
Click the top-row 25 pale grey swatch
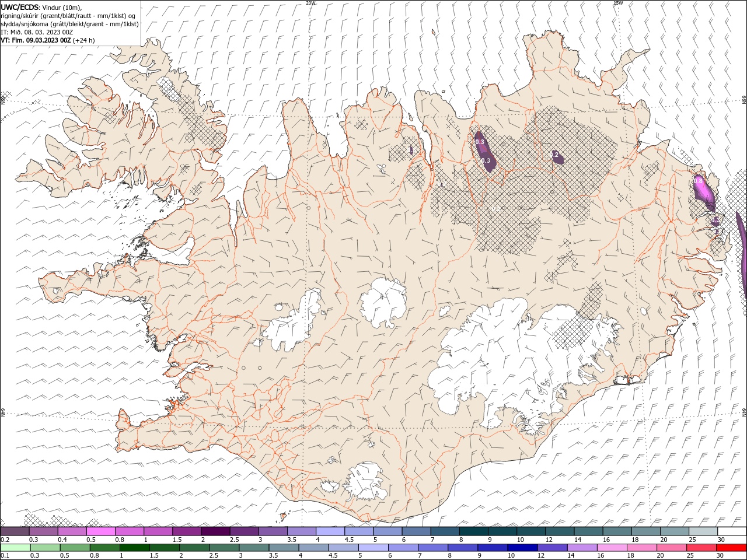point(703,531)
